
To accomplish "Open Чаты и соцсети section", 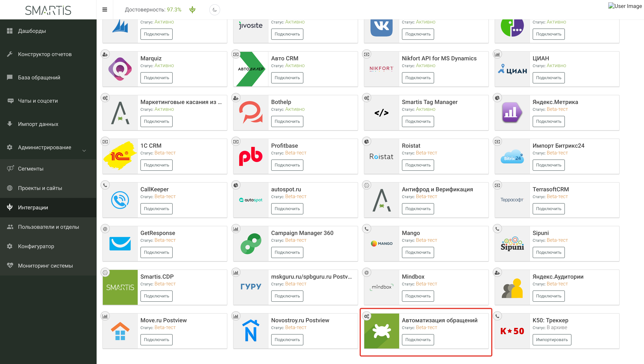I will [x=38, y=101].
